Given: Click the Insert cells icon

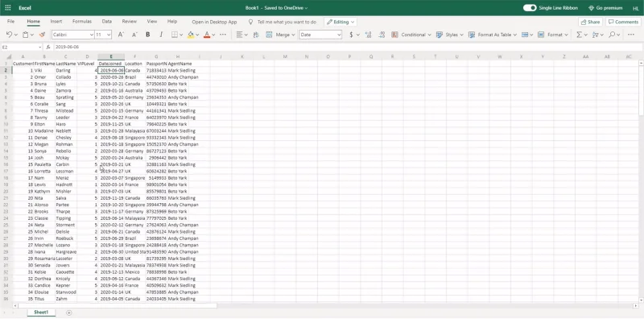Looking at the screenshot, I should (x=525, y=35).
